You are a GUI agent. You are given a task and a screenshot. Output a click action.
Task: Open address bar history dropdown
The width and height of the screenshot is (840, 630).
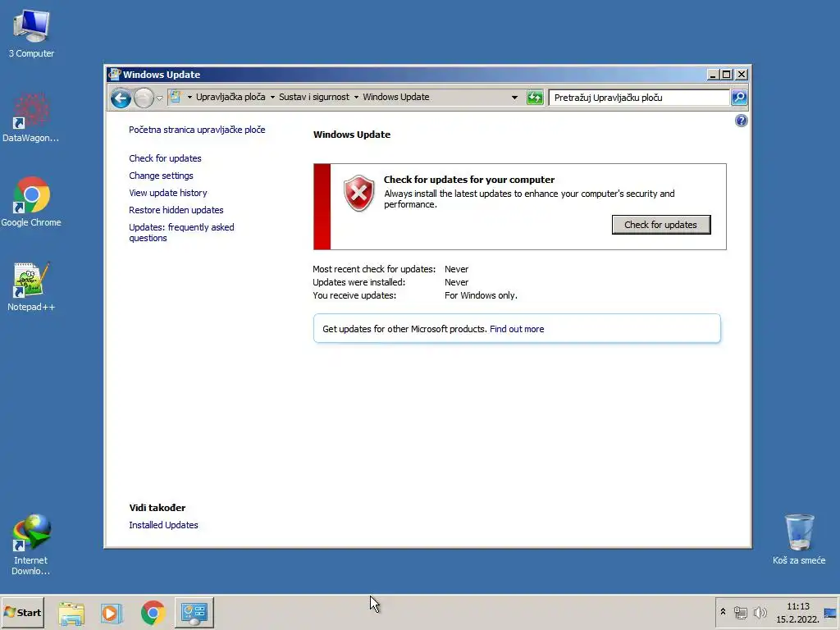(515, 98)
